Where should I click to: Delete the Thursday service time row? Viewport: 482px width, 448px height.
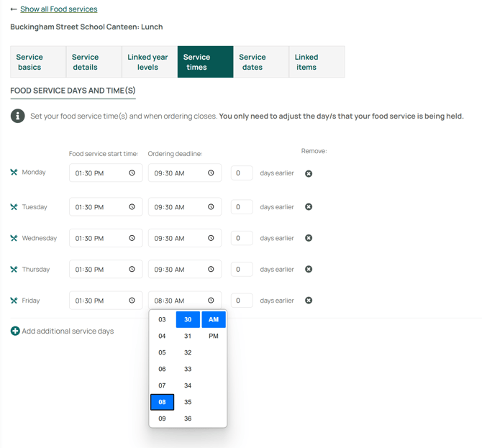(x=309, y=270)
